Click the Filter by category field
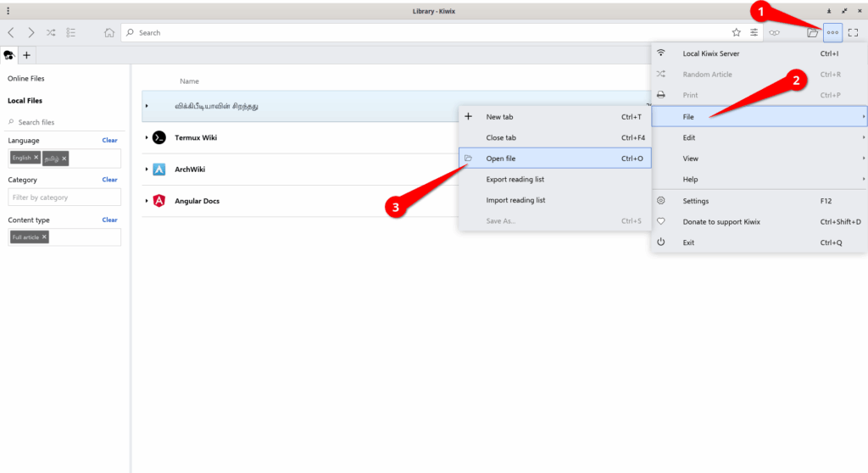 [x=64, y=198]
